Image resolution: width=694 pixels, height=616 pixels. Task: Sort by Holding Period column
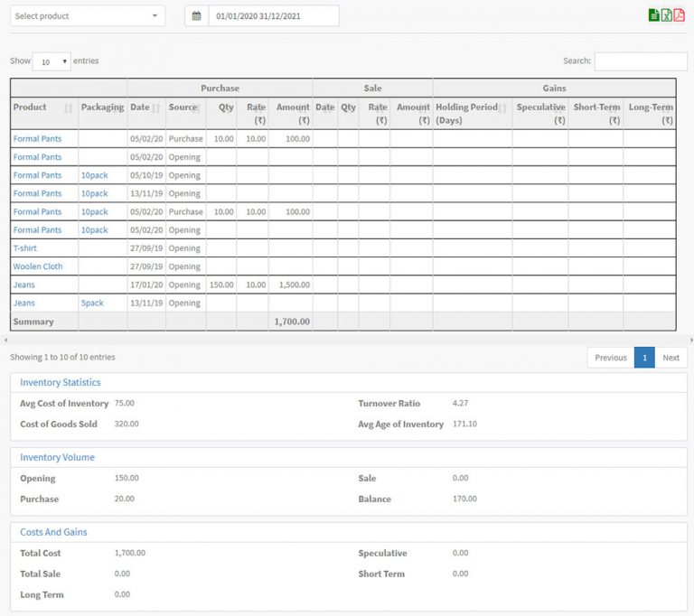[472, 113]
